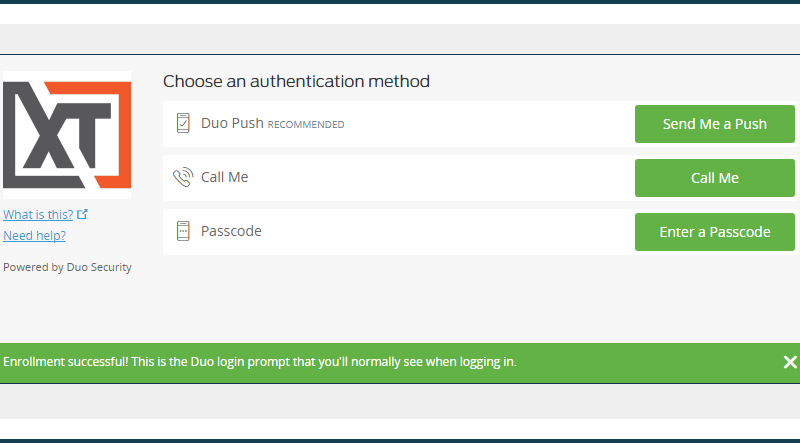Click the Duo Push method label

tap(232, 124)
